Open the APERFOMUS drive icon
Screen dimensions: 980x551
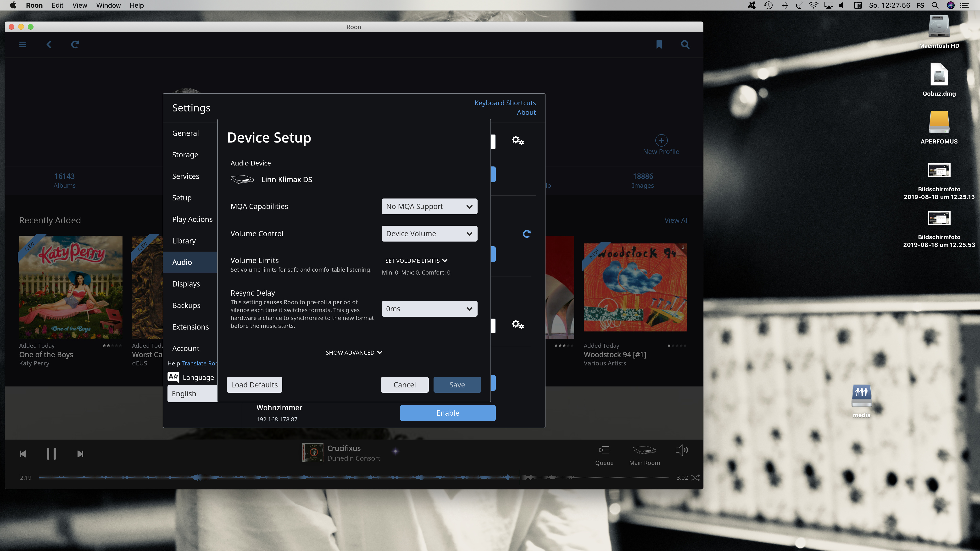coord(939,122)
